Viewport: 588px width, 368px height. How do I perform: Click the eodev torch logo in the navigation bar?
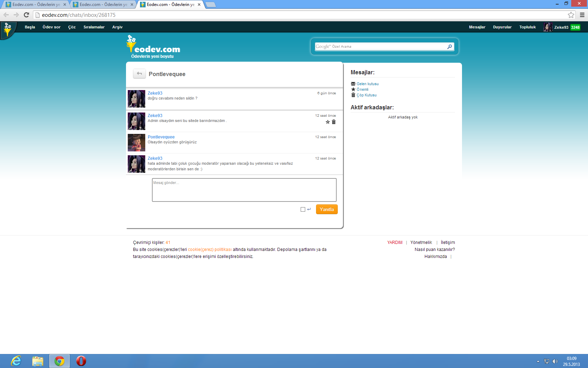[x=8, y=29]
